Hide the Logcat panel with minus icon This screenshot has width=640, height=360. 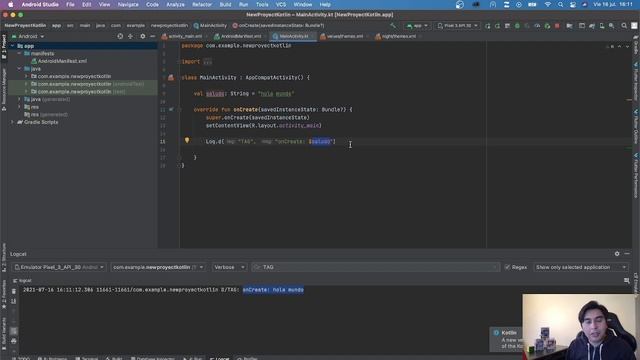[x=627, y=253]
